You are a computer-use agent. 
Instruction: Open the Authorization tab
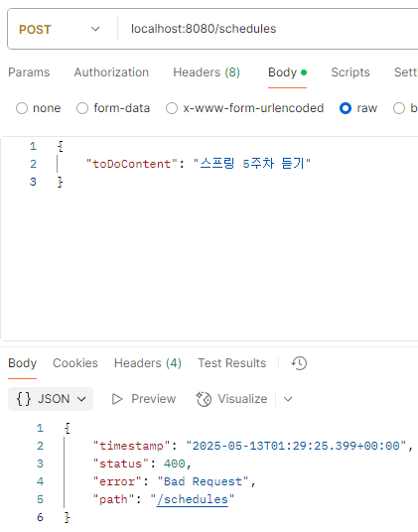tap(111, 72)
